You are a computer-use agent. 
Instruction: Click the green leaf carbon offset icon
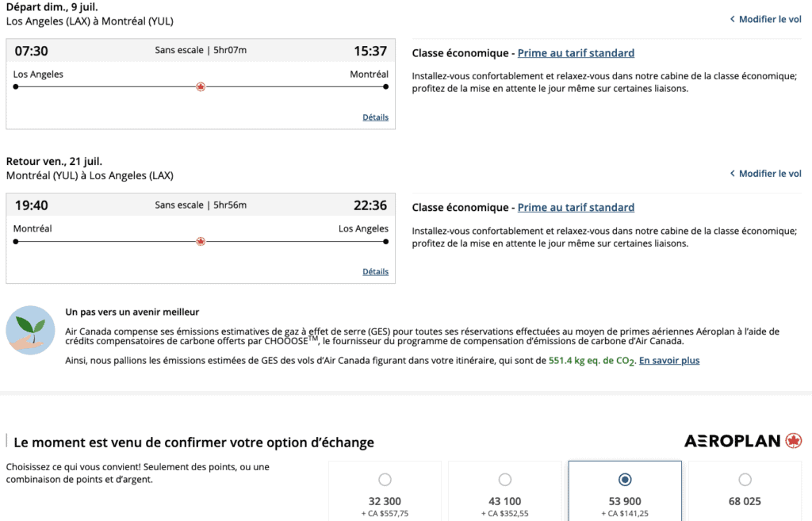(30, 329)
